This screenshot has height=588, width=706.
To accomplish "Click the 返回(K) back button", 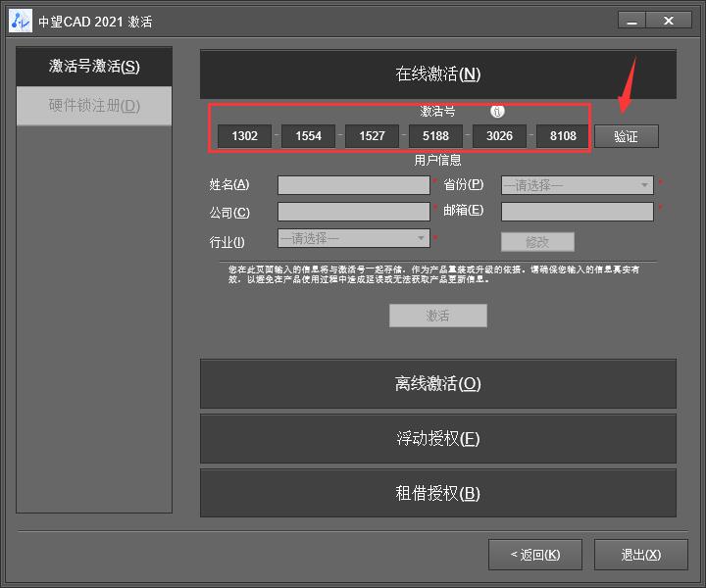I will coord(535,555).
